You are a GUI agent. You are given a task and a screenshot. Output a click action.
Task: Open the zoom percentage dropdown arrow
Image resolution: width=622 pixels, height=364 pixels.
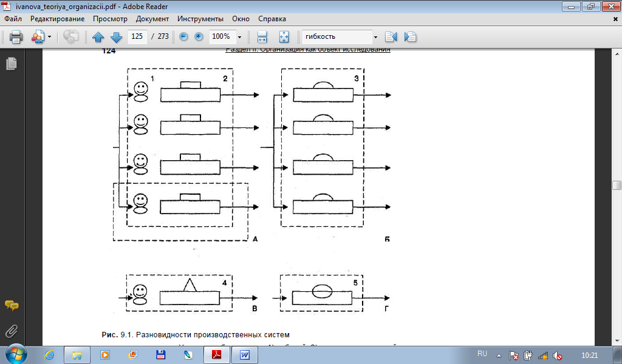pos(239,37)
